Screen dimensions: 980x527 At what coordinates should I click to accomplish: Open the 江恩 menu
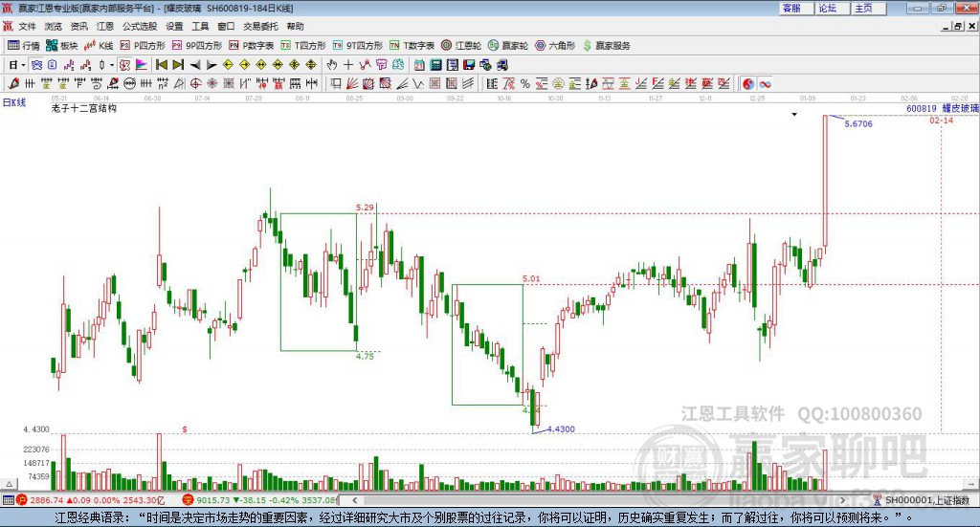[x=105, y=26]
